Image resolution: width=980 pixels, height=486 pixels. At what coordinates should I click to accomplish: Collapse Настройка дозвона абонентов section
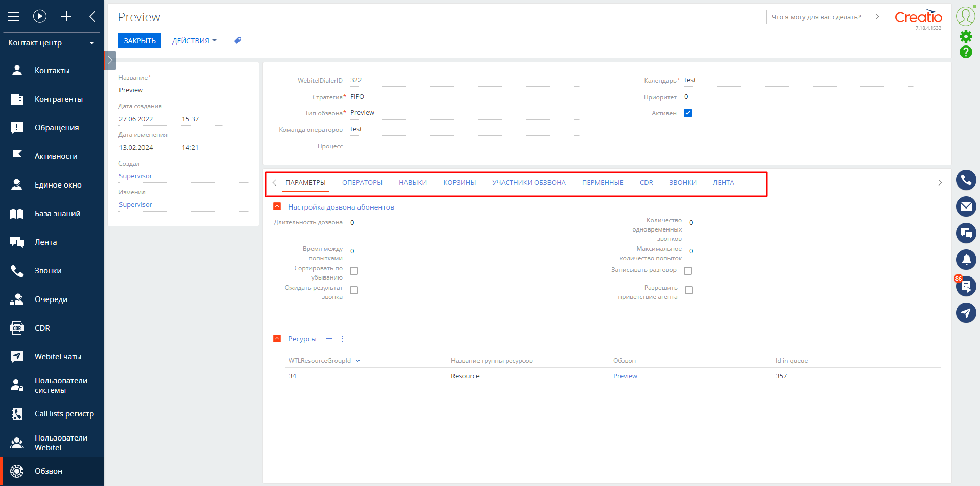coord(277,206)
